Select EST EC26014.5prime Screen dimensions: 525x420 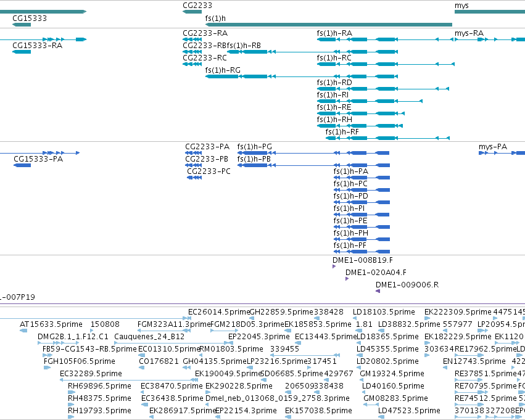219,312
